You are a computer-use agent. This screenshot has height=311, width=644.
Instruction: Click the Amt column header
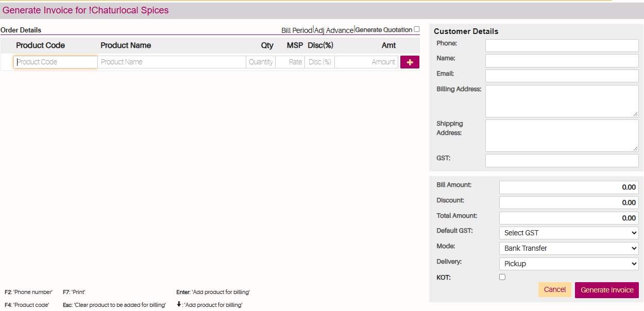[x=389, y=45]
